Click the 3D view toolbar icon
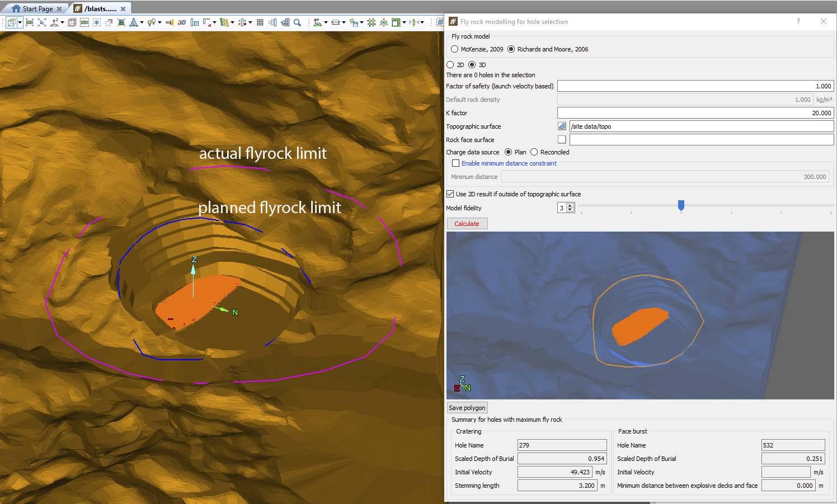This screenshot has height=504, width=837. click(182, 22)
